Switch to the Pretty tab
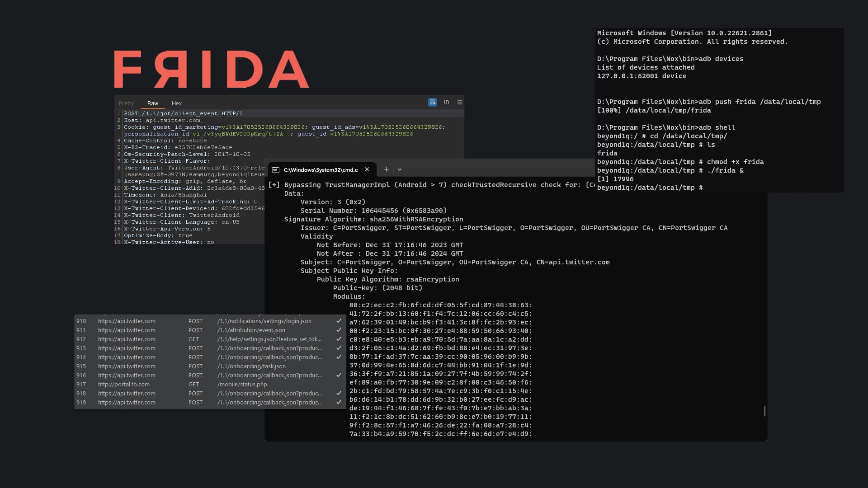The height and width of the screenshot is (488, 868). point(127,103)
